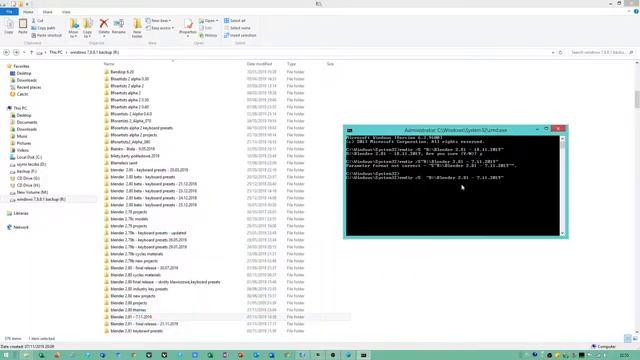Open the New item dropdown
This screenshot has height=360, width=640.
(159, 20)
